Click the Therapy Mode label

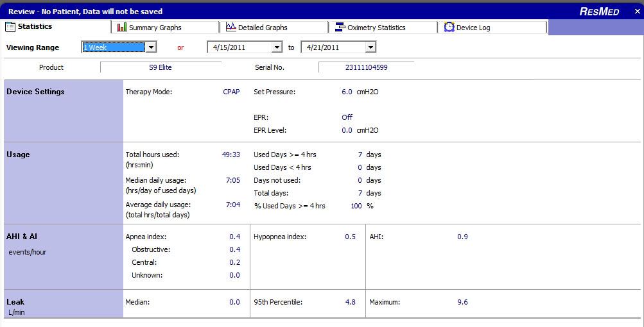(x=149, y=92)
